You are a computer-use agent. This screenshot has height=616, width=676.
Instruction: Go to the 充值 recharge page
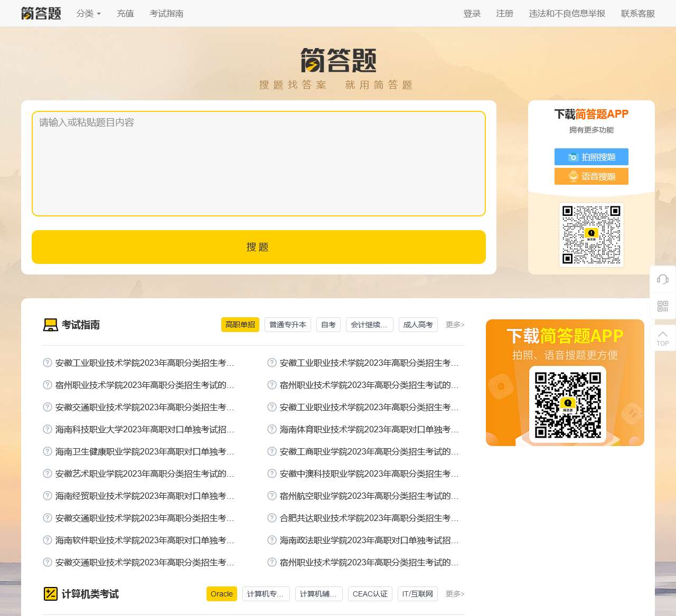coord(125,14)
